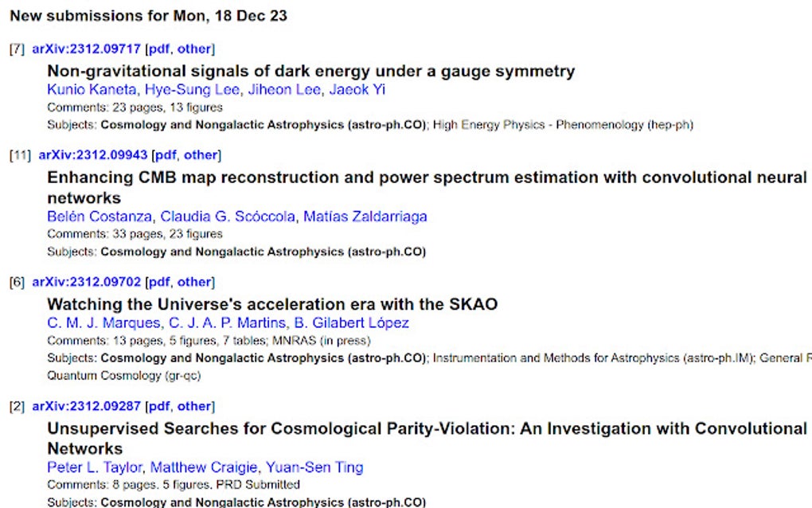
Task: Open pdf link for arXiv:2312.09717
Action: (x=159, y=49)
